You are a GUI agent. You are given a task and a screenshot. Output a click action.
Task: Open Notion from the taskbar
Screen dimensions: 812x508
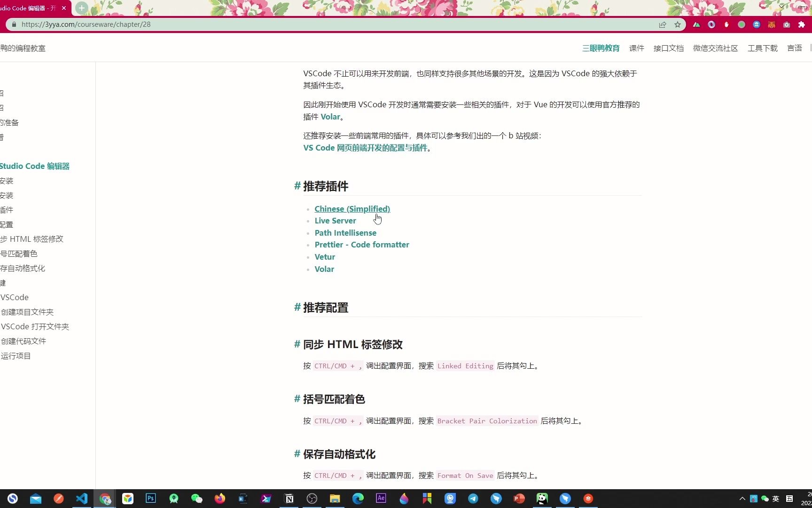289,499
